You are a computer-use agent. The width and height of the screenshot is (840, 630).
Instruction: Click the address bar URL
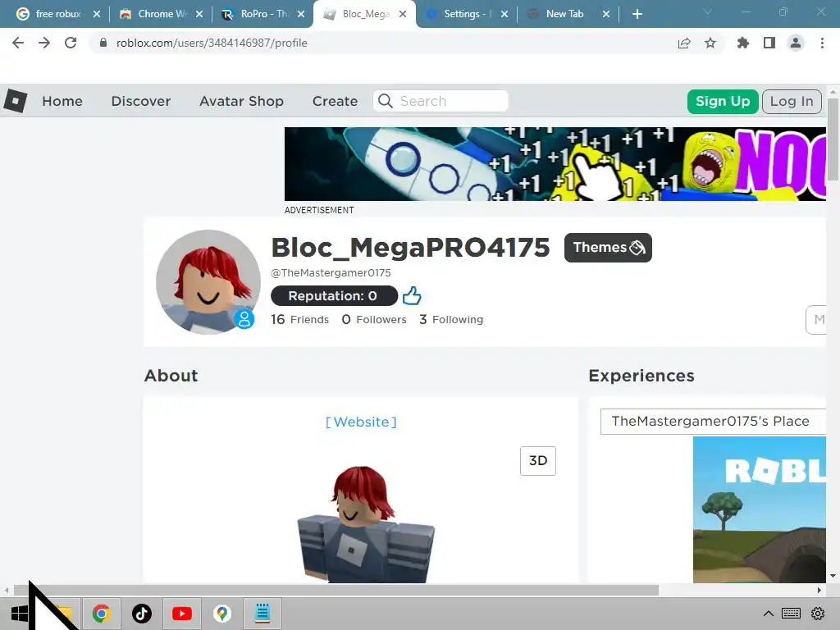click(x=212, y=43)
